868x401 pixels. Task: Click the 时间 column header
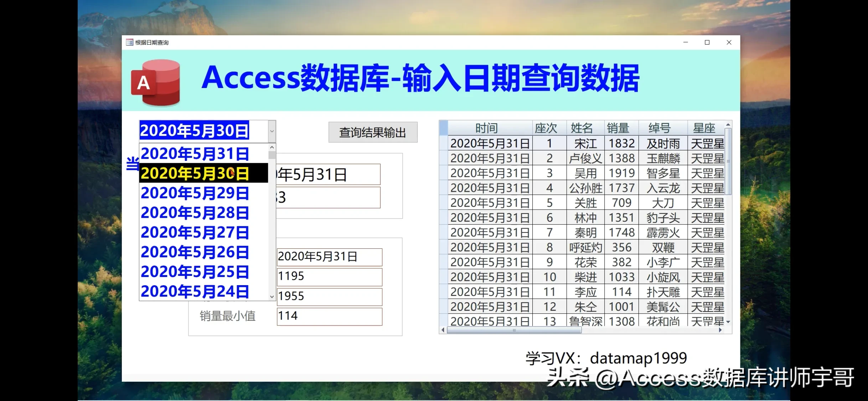(x=490, y=128)
